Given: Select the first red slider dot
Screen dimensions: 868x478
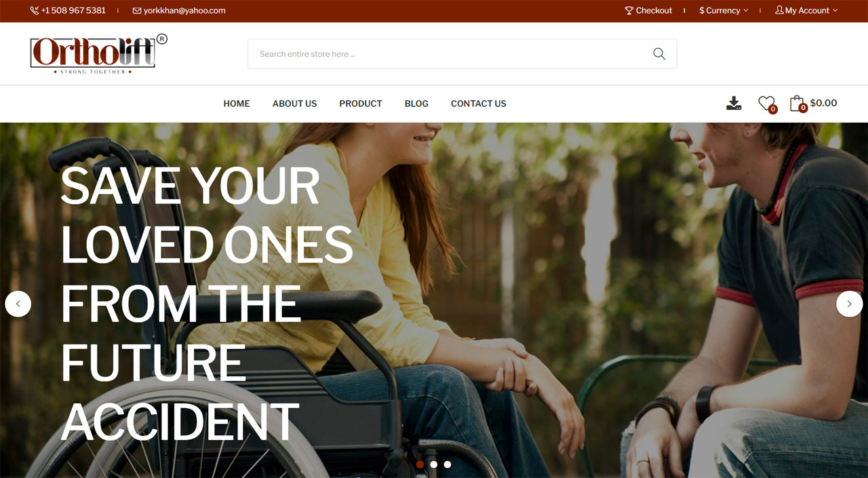Looking at the screenshot, I should click(x=420, y=464).
